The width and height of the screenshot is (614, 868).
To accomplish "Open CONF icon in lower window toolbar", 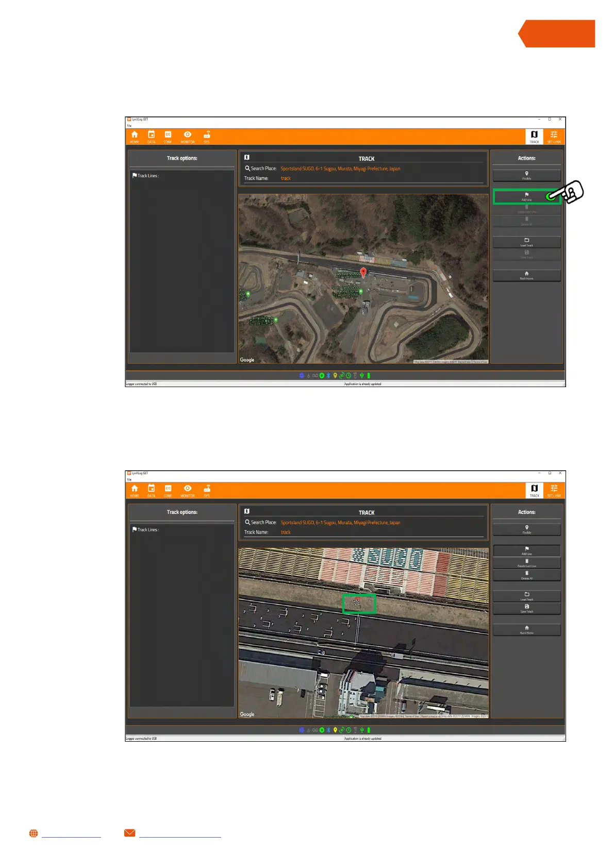I will tap(168, 490).
